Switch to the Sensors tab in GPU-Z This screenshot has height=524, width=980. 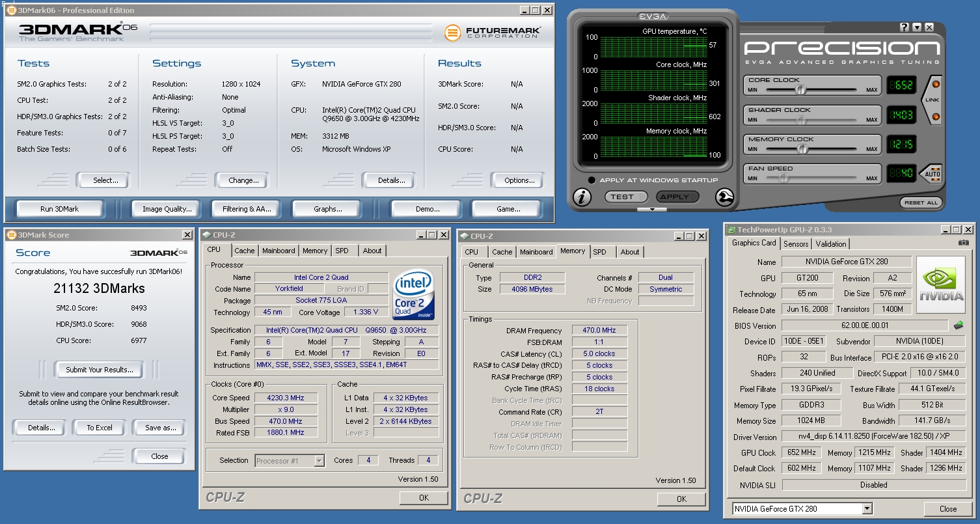tap(796, 244)
